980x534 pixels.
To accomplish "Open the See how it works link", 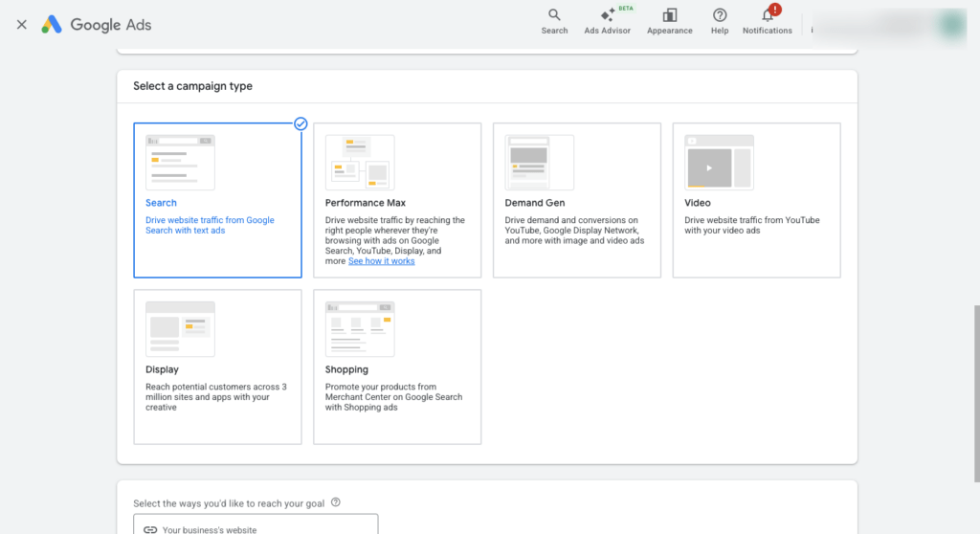I will [381, 260].
